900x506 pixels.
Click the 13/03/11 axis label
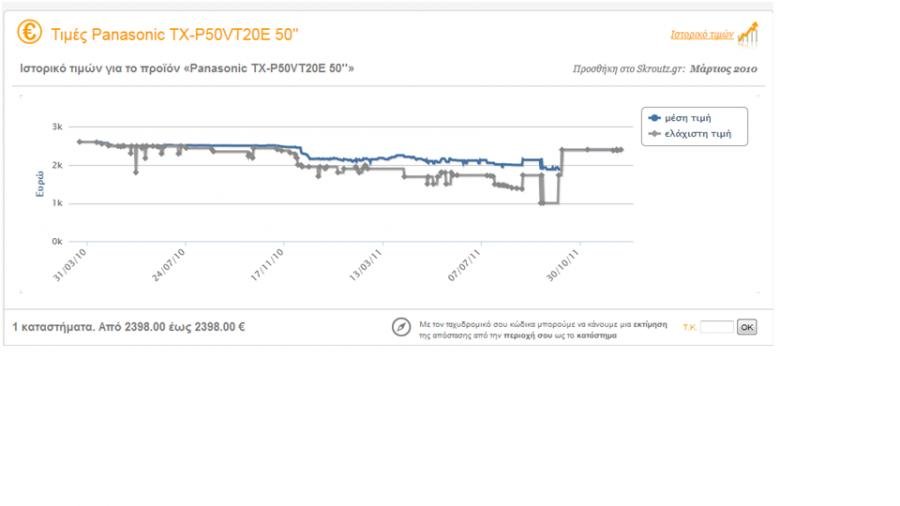(x=366, y=265)
